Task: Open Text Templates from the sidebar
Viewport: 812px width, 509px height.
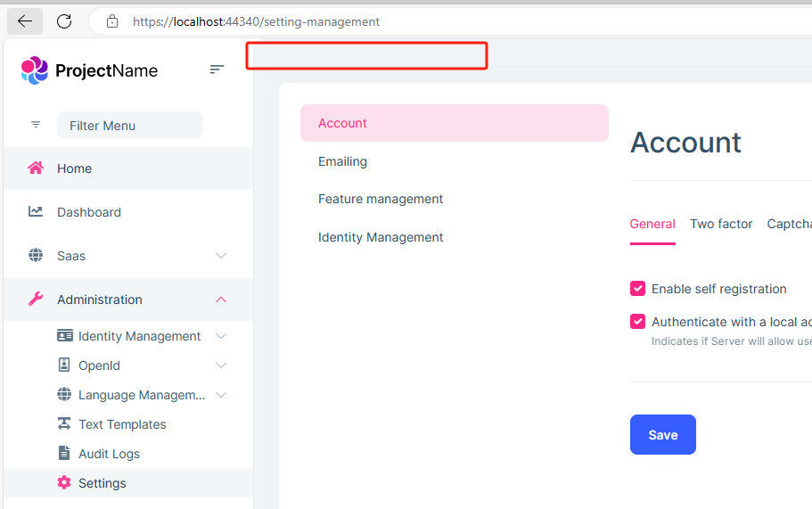Action: 122,424
